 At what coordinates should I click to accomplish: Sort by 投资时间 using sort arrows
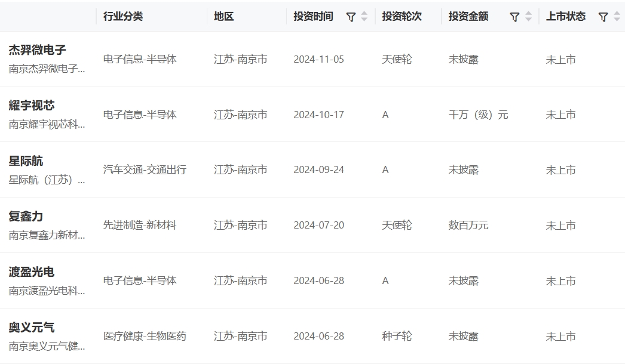pyautogui.click(x=364, y=16)
